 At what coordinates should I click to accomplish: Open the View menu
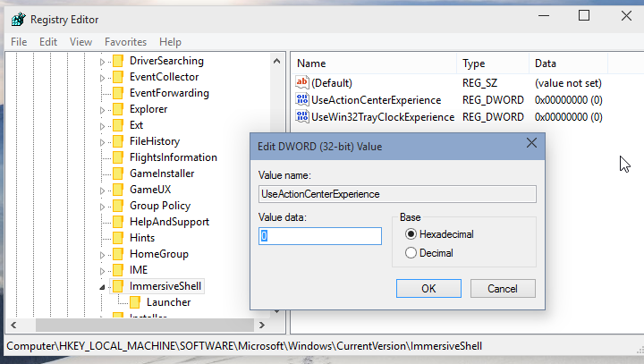[80, 42]
